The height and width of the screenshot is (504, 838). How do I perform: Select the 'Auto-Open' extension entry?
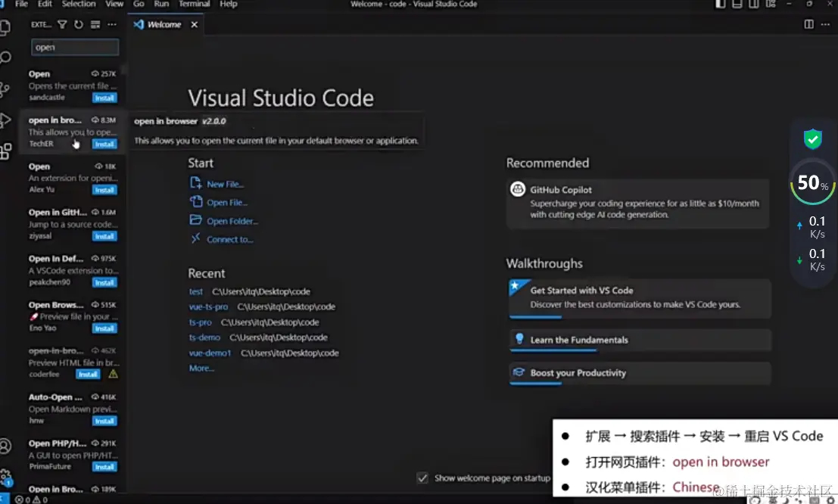point(72,409)
